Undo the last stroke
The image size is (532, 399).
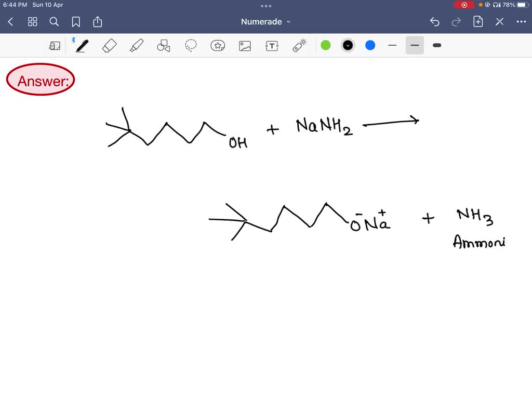click(435, 21)
